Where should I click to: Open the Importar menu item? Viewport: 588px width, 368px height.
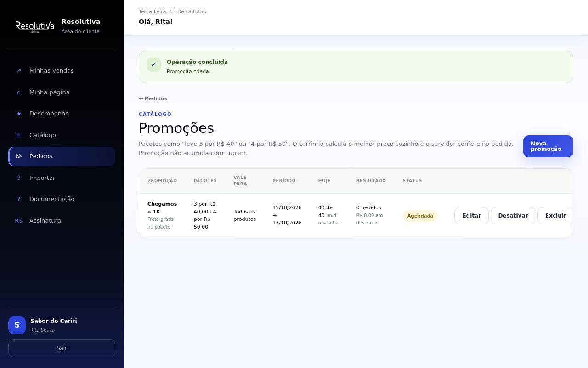pos(62,178)
